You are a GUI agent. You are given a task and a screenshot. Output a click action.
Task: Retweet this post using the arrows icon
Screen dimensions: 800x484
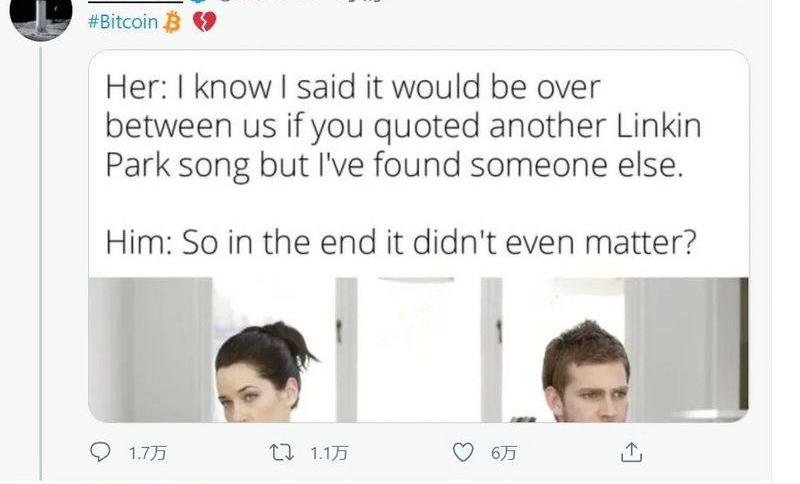(282, 453)
